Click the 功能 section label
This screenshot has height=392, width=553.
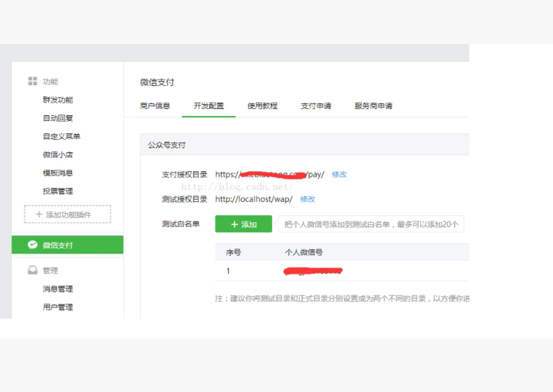click(50, 82)
